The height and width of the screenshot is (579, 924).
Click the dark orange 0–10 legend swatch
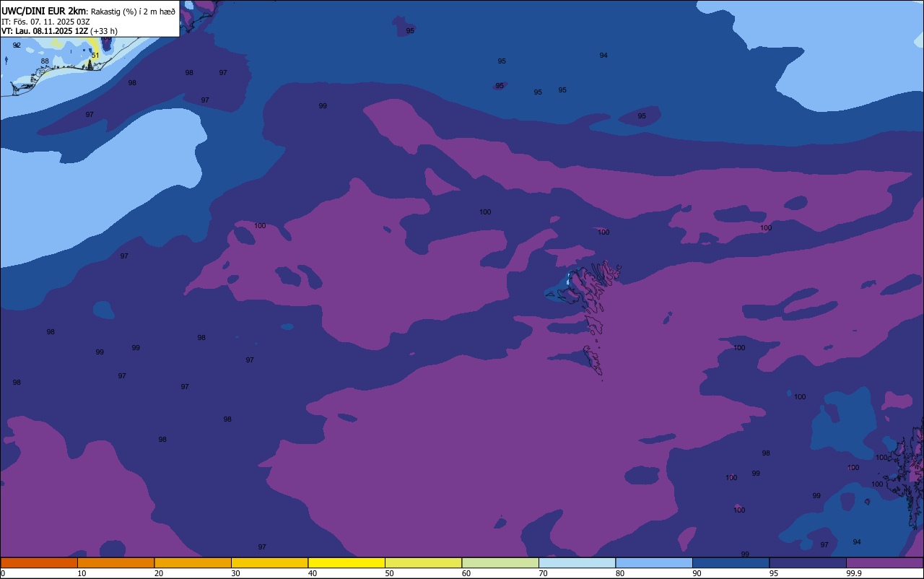pyautogui.click(x=39, y=562)
